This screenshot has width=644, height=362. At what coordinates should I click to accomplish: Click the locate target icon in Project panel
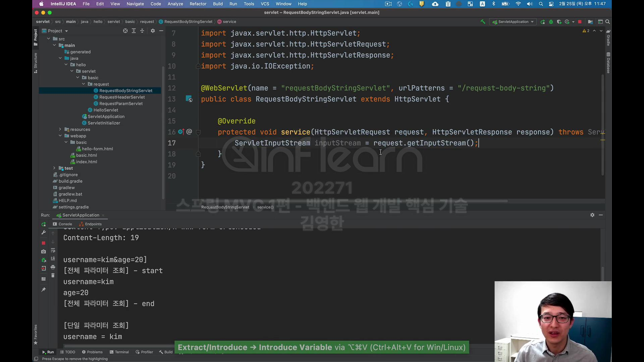click(125, 31)
